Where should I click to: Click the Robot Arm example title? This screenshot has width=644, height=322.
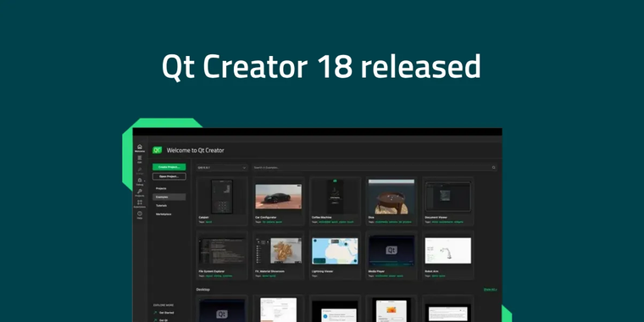pyautogui.click(x=431, y=271)
